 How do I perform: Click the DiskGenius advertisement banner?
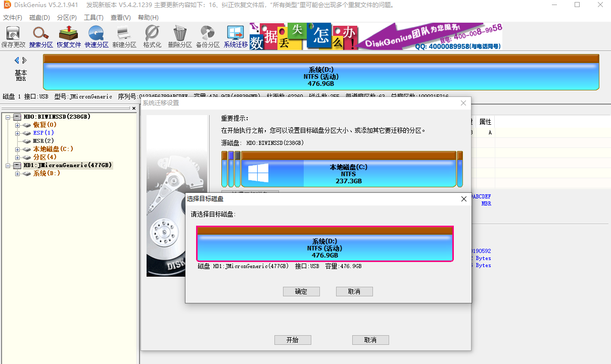pos(376,36)
